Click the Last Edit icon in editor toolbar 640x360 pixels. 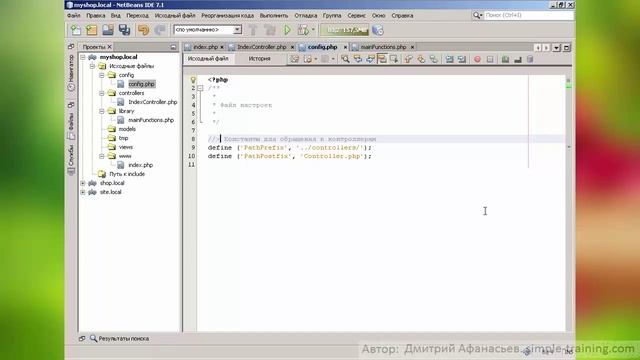coord(294,59)
